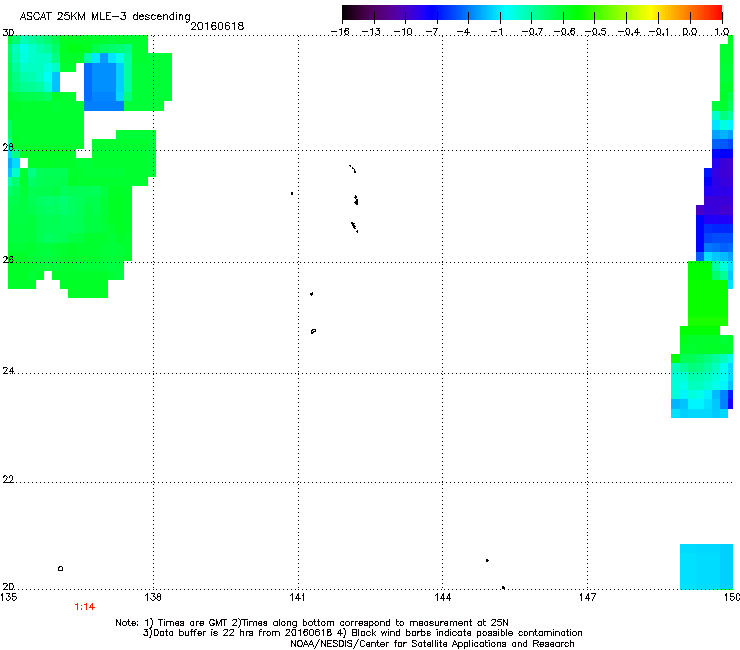Click the latitude axis label "28"

8,147
